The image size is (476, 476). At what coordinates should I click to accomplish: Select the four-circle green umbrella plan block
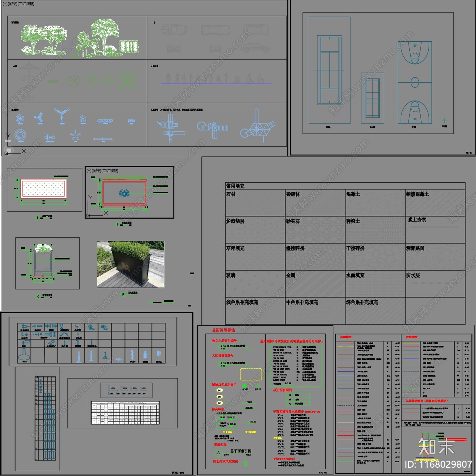(128, 80)
